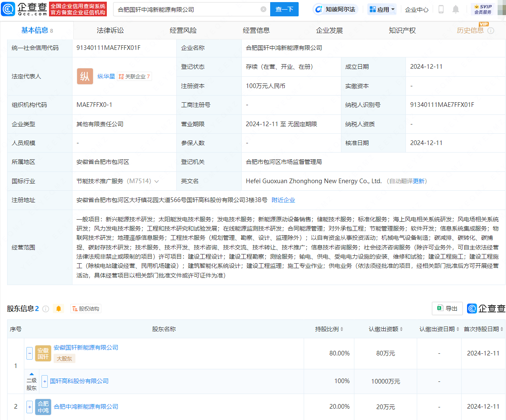Screen dimensions: 506x420
Task: Open the 知彼阿尔法 assistant
Action: tap(335, 9)
